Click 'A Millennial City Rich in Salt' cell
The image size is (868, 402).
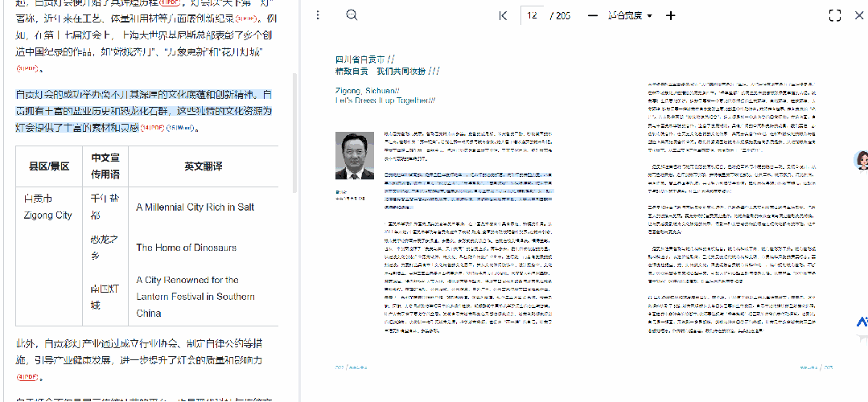coord(195,207)
